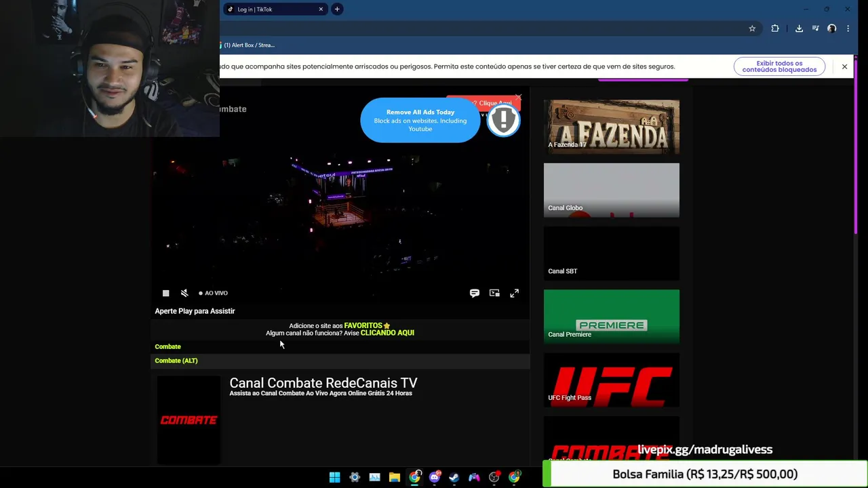Open OBS Studio from the taskbar
This screenshot has height=488, width=868.
494,477
